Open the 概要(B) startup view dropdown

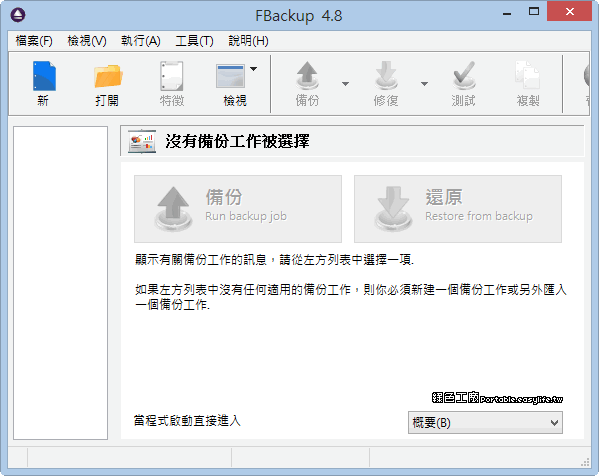(485, 423)
